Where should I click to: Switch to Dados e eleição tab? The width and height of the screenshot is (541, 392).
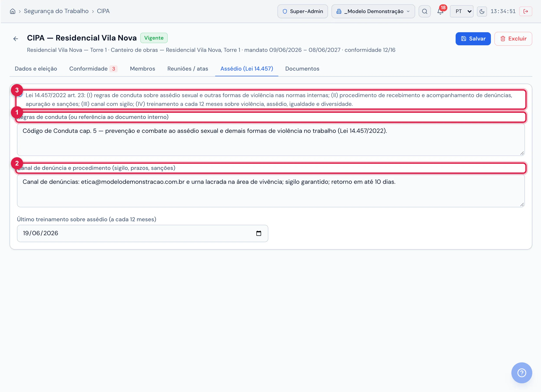tap(36, 69)
